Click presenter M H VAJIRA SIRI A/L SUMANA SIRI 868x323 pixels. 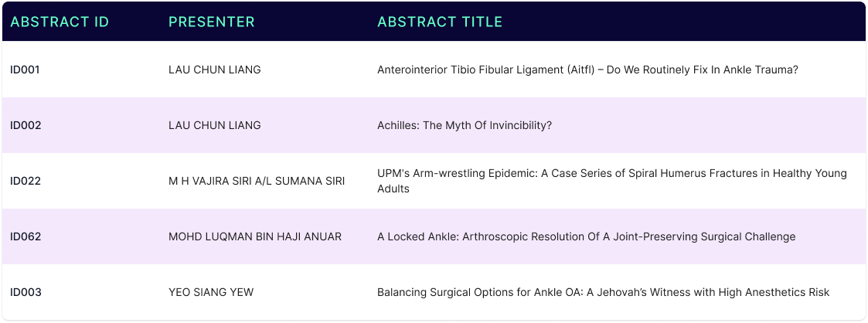pos(257,182)
